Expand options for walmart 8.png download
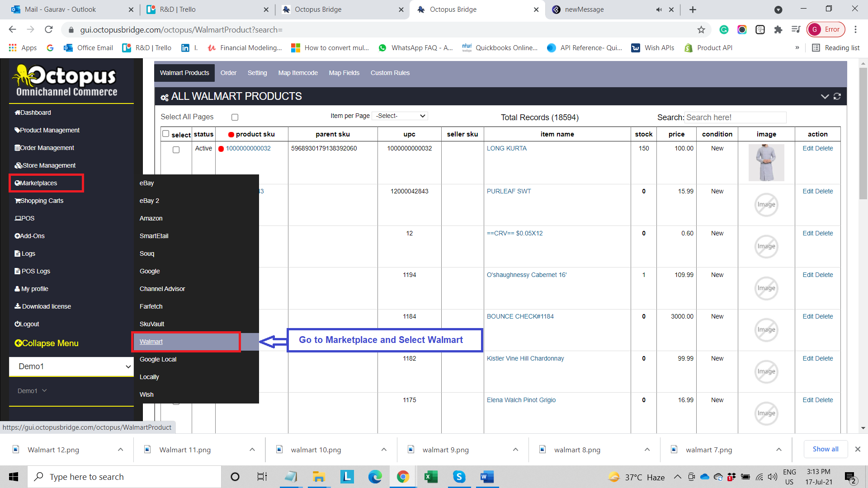 point(647,450)
